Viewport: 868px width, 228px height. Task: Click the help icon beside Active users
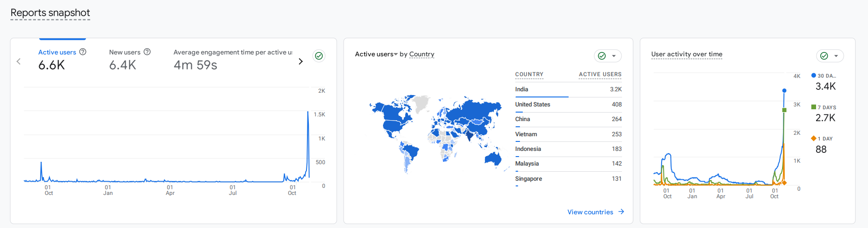pos(83,52)
